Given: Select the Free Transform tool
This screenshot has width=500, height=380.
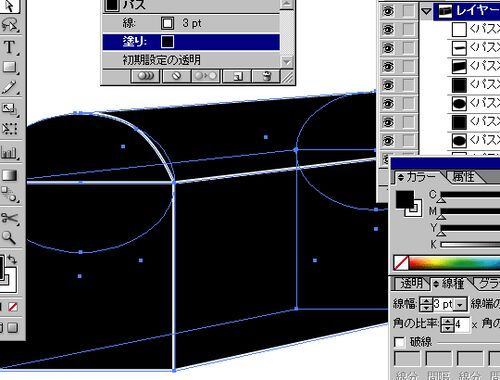Looking at the screenshot, I should click(x=9, y=129).
